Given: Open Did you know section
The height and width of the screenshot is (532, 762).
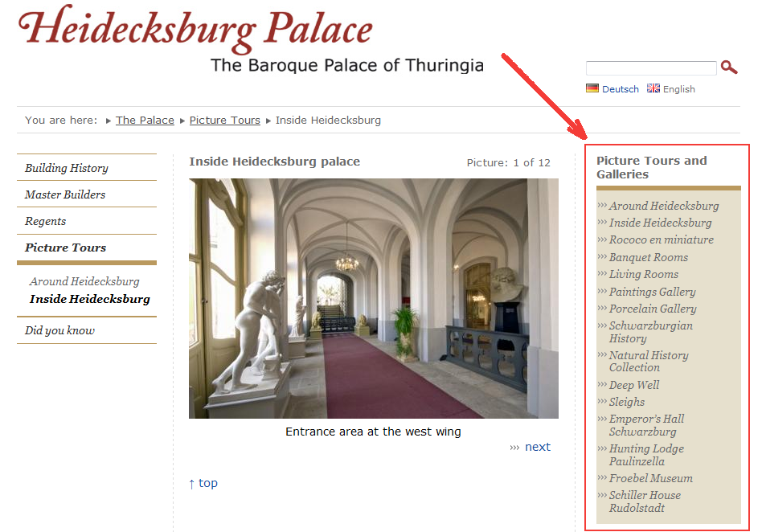Looking at the screenshot, I should point(59,330).
